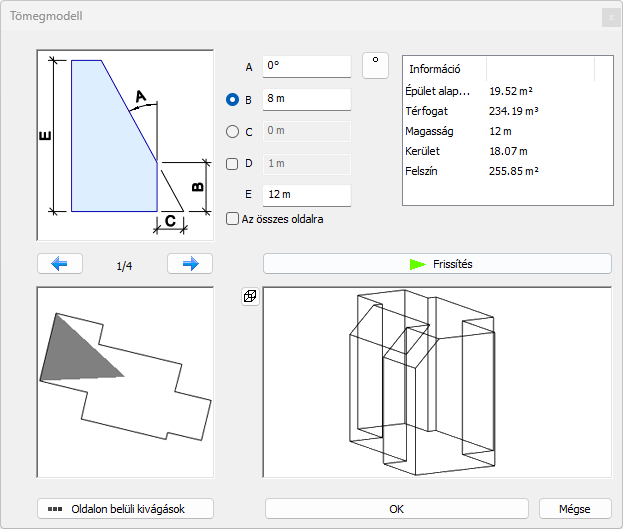This screenshot has height=529, width=623.
Task: Click the degree unit button beside field A
Action: [x=375, y=64]
